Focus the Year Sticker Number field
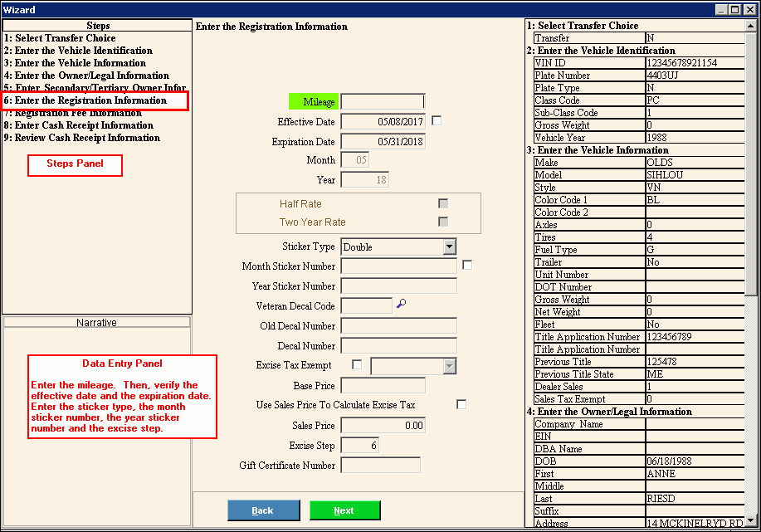 [x=398, y=286]
